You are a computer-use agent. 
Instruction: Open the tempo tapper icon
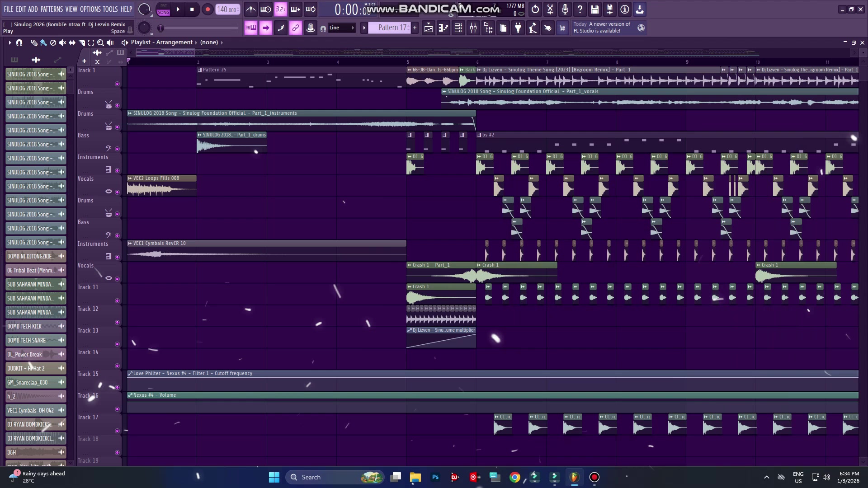point(533,28)
